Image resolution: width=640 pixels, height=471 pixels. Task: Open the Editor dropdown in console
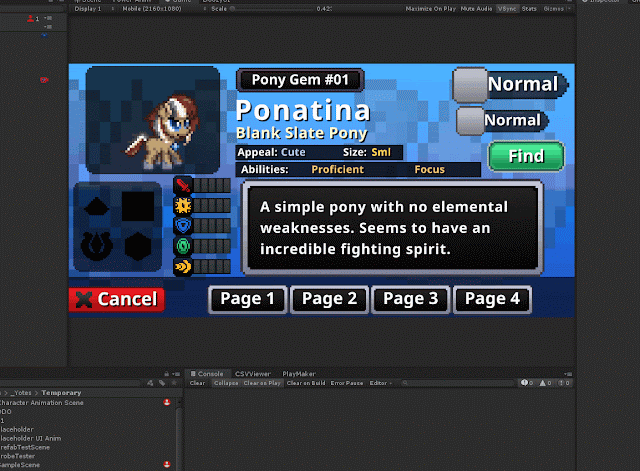[x=380, y=383]
